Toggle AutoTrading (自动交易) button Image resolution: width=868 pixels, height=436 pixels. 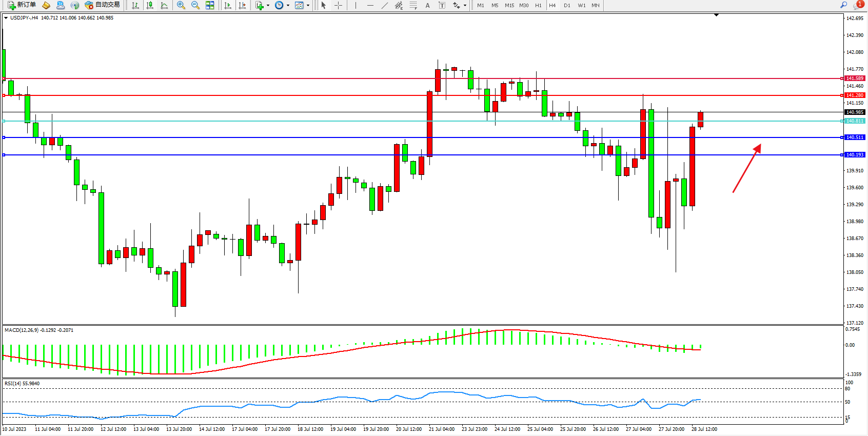click(x=102, y=5)
